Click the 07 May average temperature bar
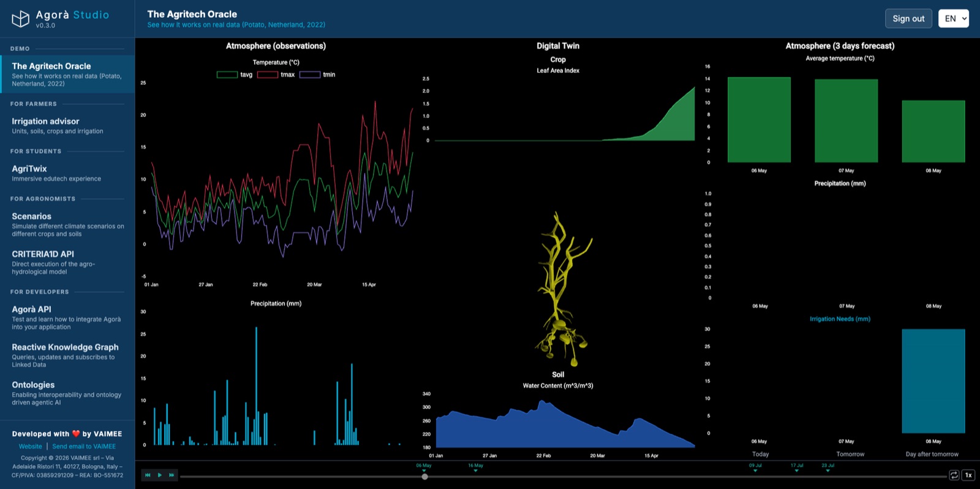 (x=846, y=121)
